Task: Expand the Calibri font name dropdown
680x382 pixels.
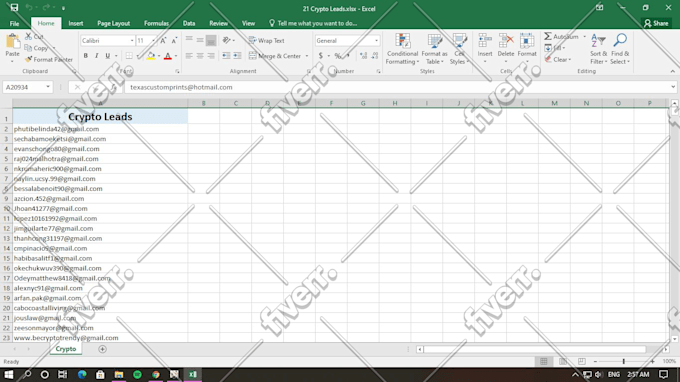Action: pyautogui.click(x=132, y=41)
